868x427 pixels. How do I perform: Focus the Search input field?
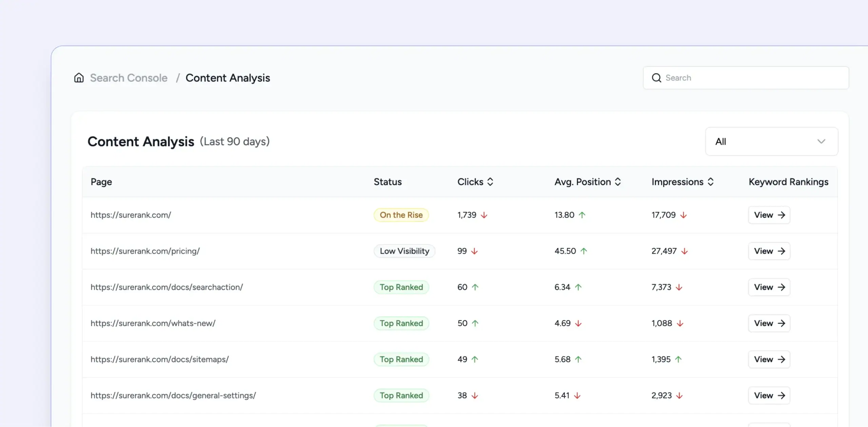coord(746,78)
